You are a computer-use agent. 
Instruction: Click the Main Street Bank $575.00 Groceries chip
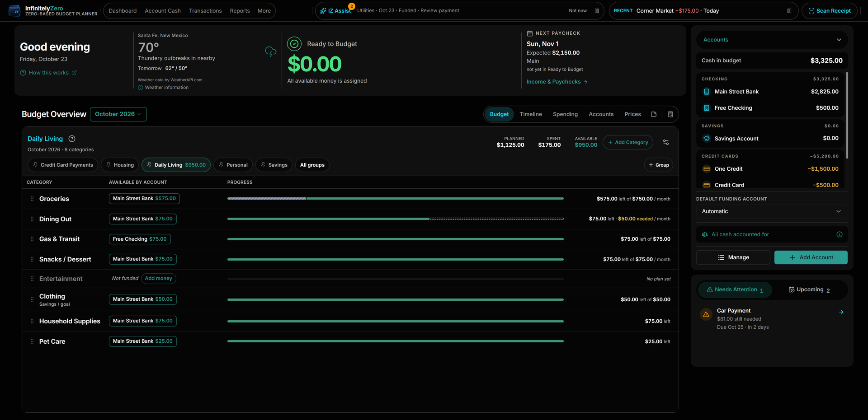pos(144,199)
